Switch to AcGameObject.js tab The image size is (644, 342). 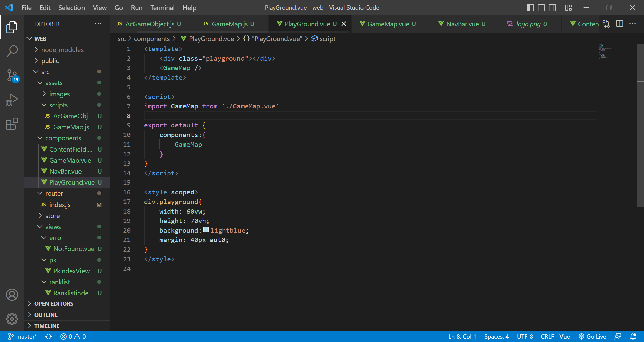tap(153, 24)
